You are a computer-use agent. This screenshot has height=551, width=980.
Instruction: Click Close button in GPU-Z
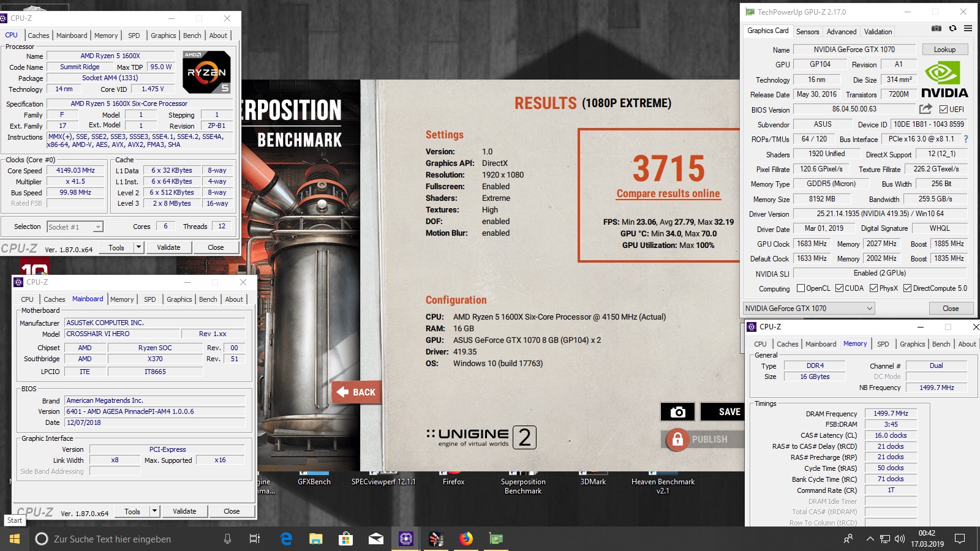951,309
